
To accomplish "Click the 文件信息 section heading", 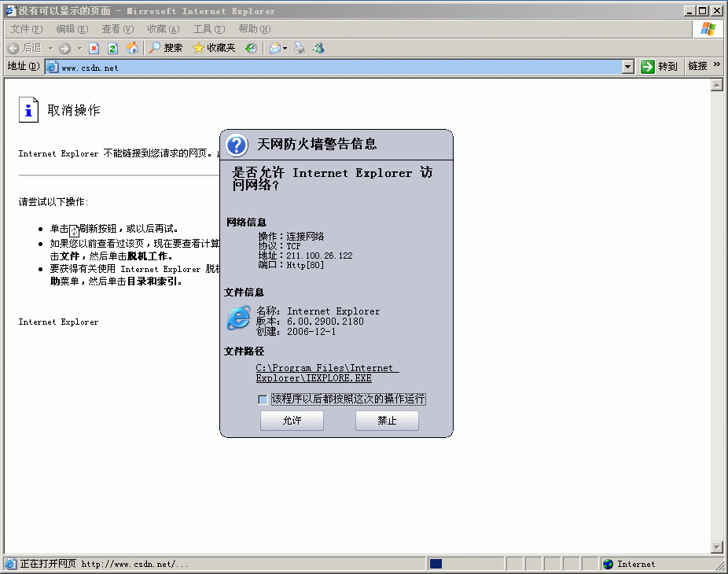I will click(x=244, y=293).
